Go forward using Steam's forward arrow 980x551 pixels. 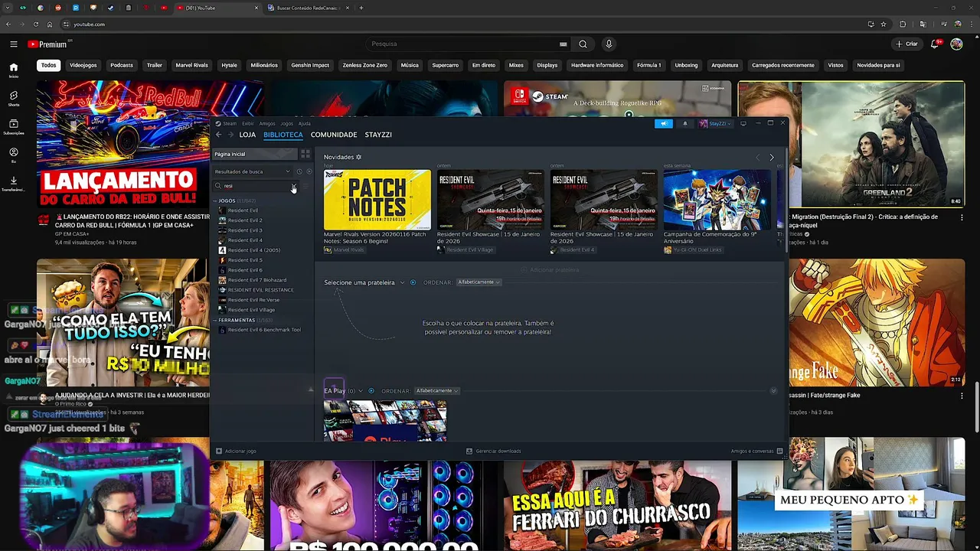tap(230, 135)
